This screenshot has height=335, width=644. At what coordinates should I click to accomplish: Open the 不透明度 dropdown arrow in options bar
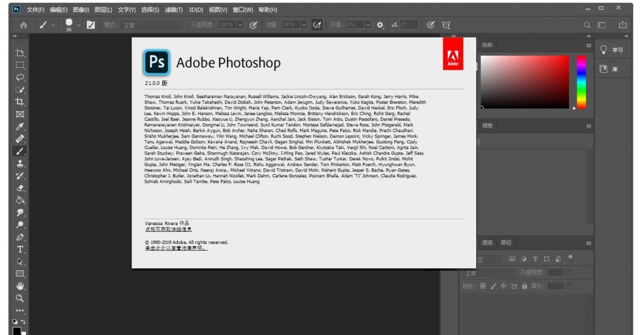pyautogui.click(x=240, y=25)
